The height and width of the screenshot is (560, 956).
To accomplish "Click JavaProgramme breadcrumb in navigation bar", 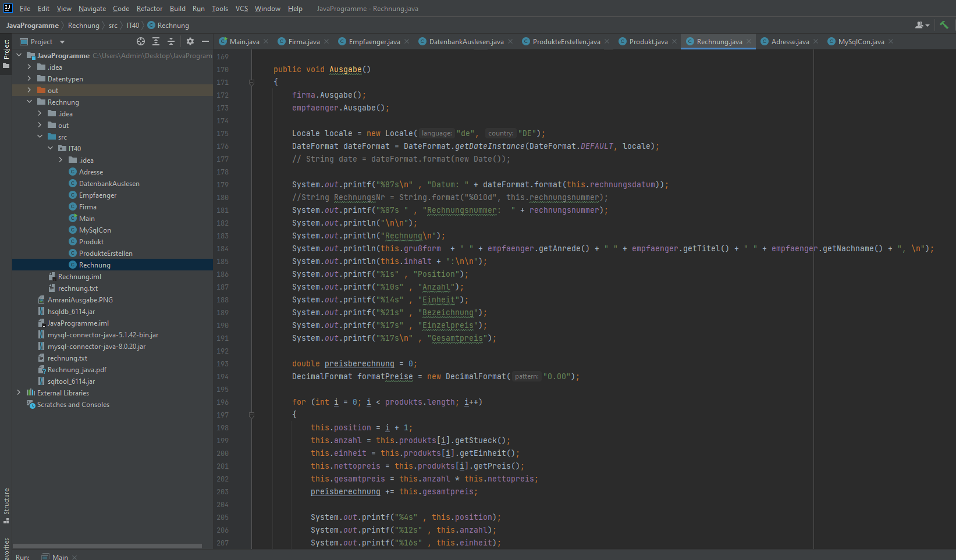I will coord(33,26).
